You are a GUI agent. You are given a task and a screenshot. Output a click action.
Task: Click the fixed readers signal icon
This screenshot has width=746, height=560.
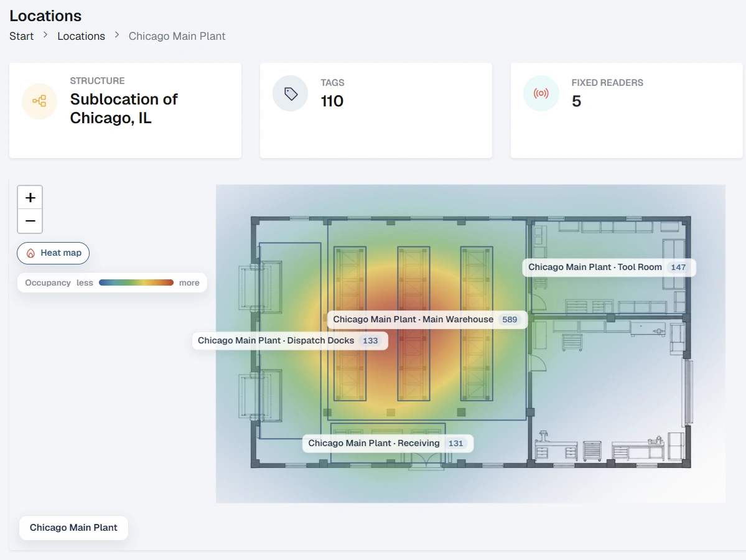pyautogui.click(x=541, y=94)
